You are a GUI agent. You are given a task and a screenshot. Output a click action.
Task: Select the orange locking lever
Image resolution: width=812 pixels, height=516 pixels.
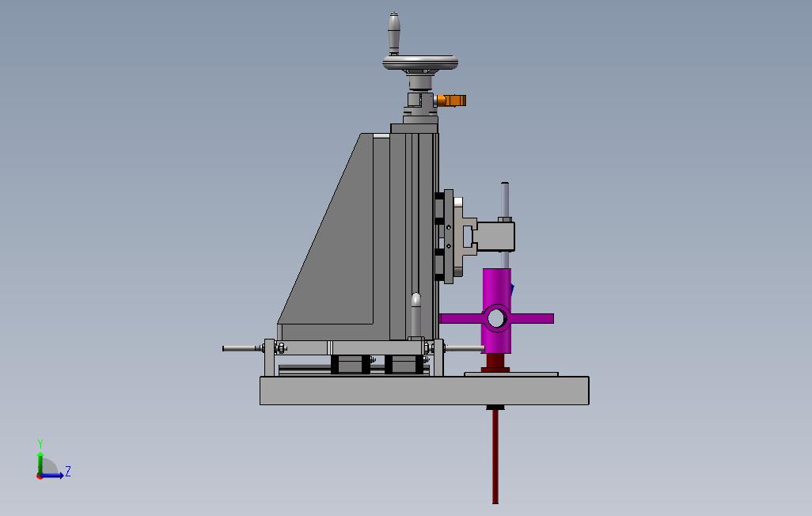450,101
